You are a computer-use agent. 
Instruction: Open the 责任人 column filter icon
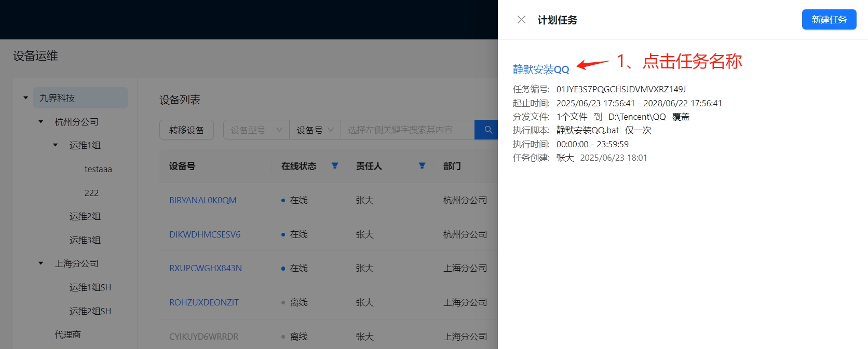(x=422, y=166)
